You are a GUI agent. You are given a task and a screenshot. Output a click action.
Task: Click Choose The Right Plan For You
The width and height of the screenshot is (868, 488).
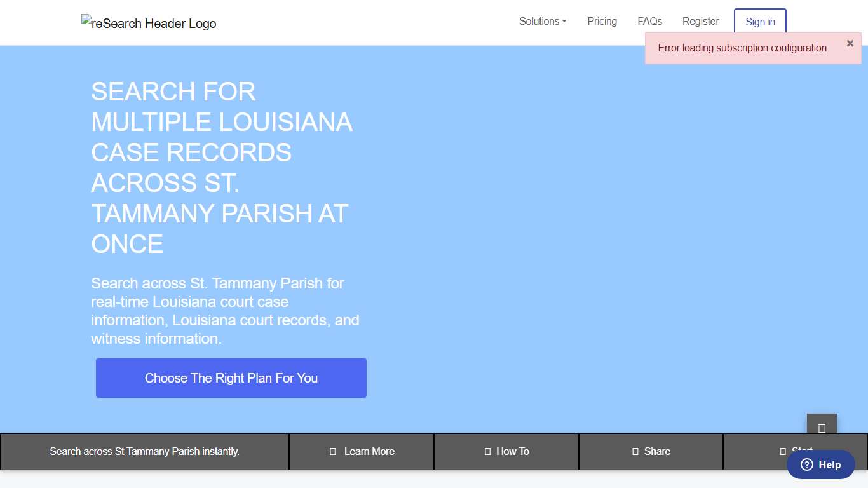tap(231, 377)
